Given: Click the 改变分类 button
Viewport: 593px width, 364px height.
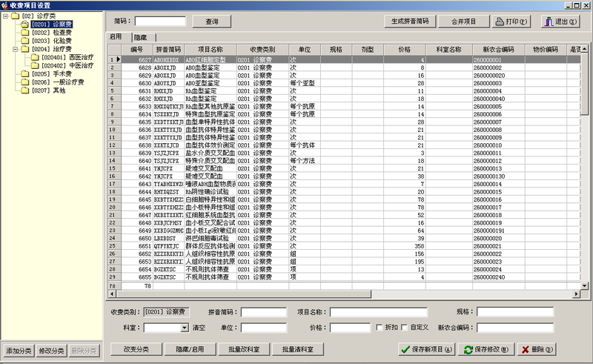Looking at the screenshot, I should pos(136,349).
